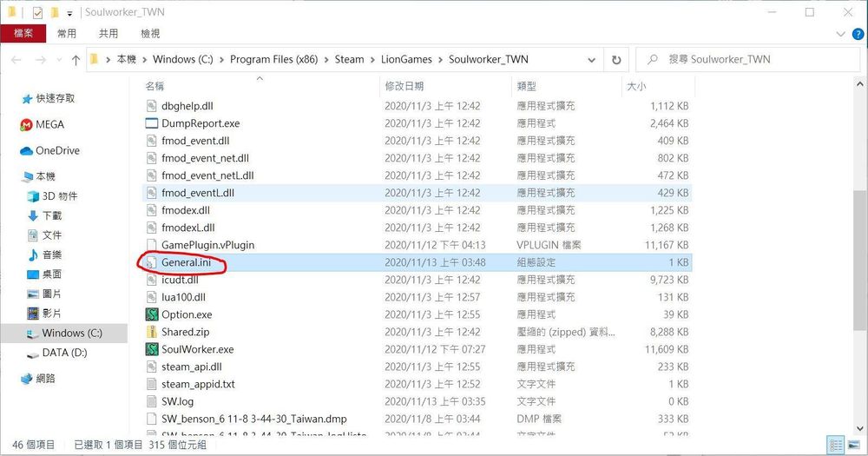Expand the ribbon chevron
The height and width of the screenshot is (456, 868).
tap(840, 34)
